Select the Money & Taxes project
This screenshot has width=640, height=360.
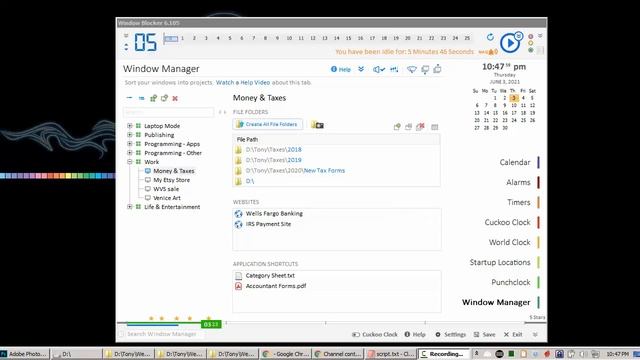coord(173,171)
